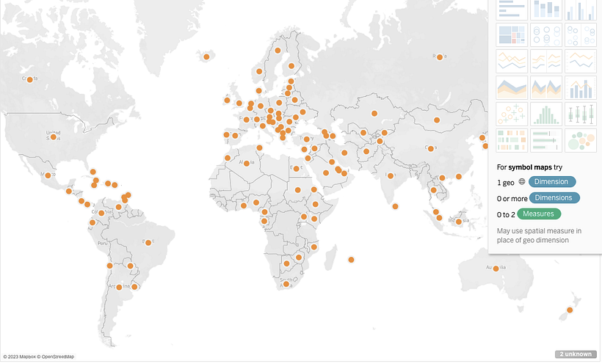The width and height of the screenshot is (602, 364).
Task: Select the orange mark on Australia
Action: click(496, 269)
